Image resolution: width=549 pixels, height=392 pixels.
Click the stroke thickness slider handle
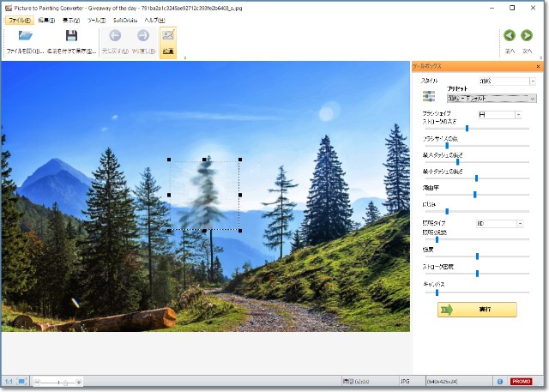tap(467, 129)
